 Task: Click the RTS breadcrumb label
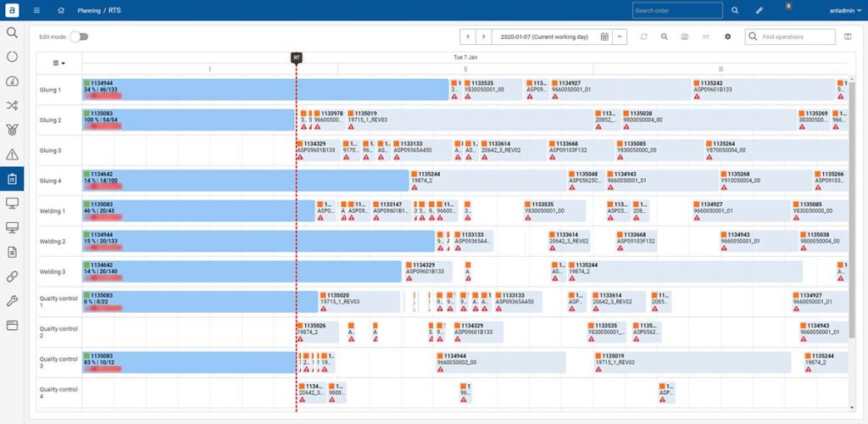(x=114, y=10)
